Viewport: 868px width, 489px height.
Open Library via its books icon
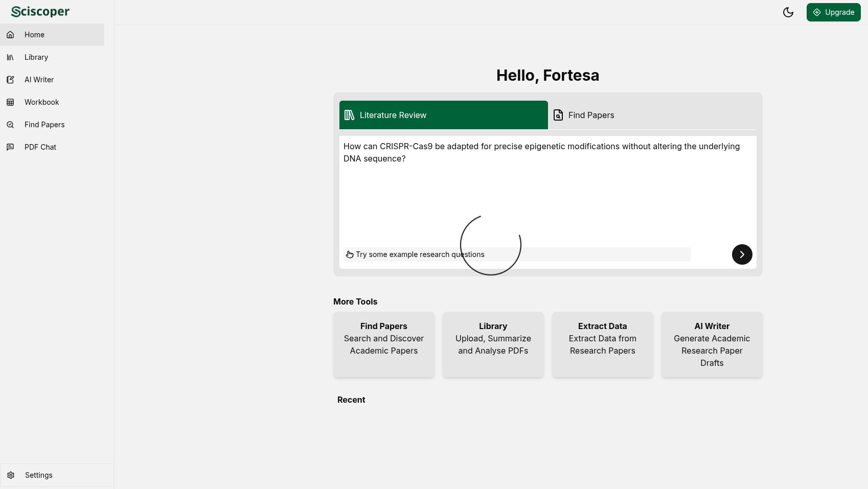point(10,57)
